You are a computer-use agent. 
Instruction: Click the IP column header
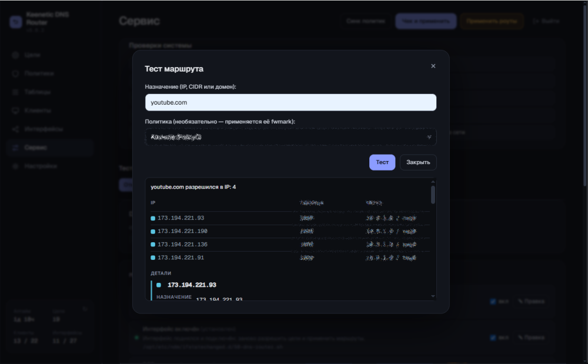(153, 203)
